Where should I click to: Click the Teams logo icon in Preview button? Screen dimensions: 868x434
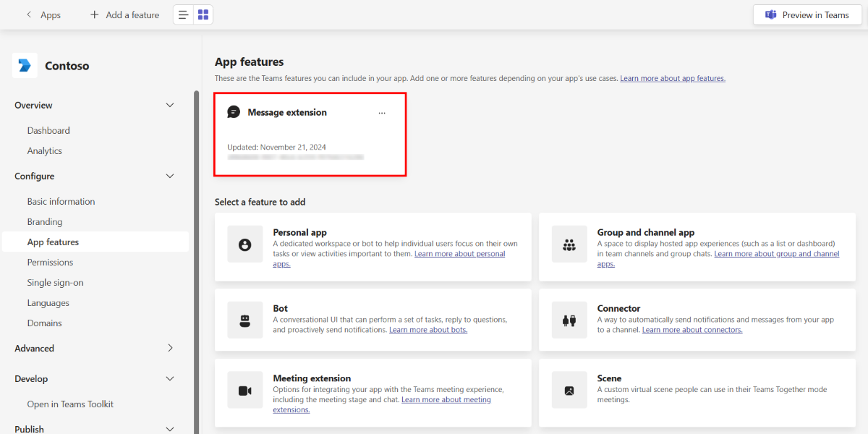[771, 14]
